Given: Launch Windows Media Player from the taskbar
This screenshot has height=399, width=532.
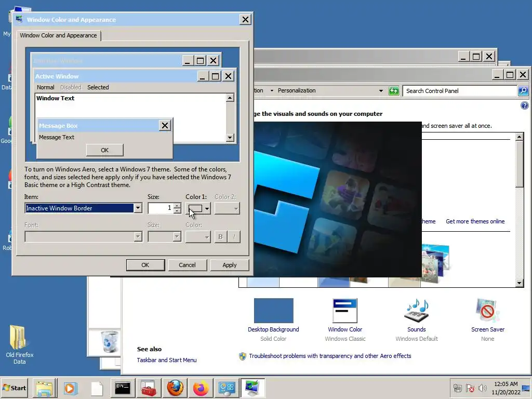Looking at the screenshot, I should 71,388.
